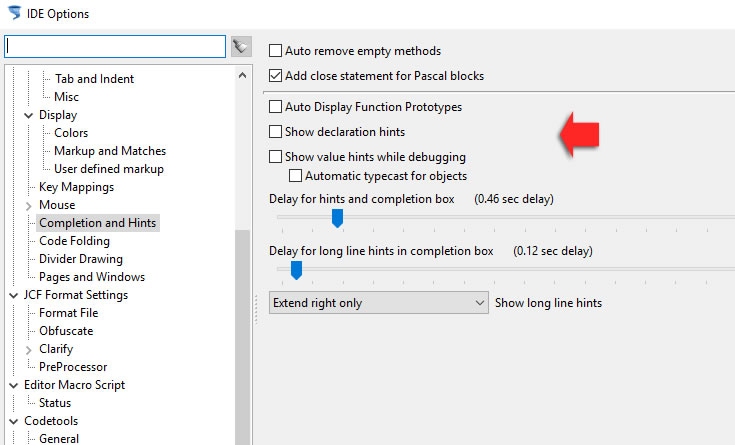Enable Auto remove empty methods checkbox
This screenshot has height=445, width=735.
[x=275, y=51]
